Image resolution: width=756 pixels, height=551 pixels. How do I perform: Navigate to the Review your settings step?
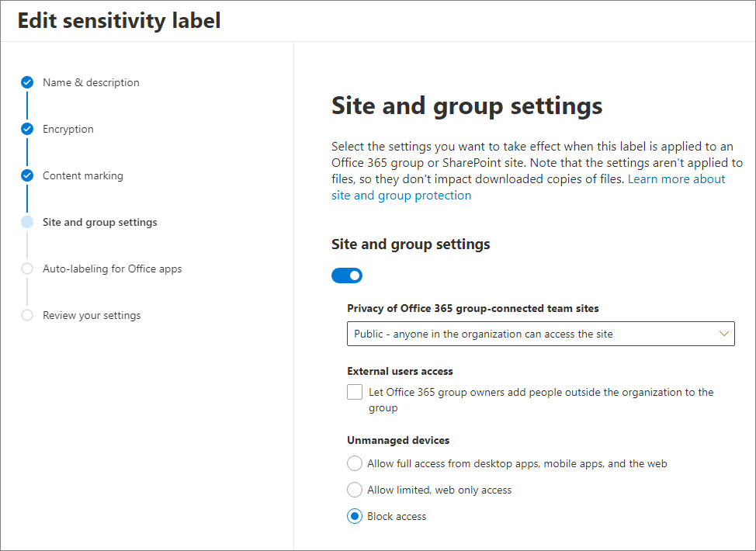point(92,315)
